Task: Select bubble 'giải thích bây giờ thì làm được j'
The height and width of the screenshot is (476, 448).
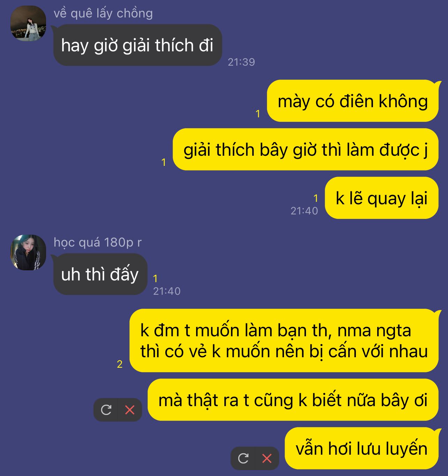Action: point(306,149)
